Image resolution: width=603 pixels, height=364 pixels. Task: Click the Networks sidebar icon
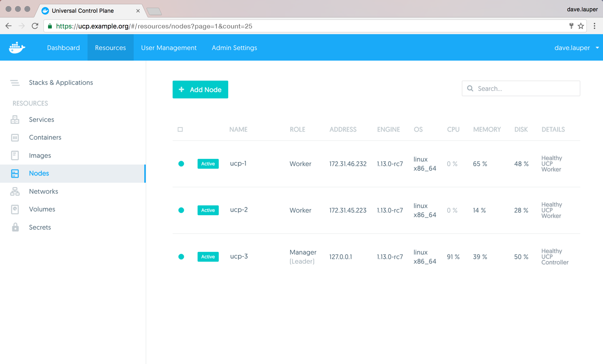point(15,191)
